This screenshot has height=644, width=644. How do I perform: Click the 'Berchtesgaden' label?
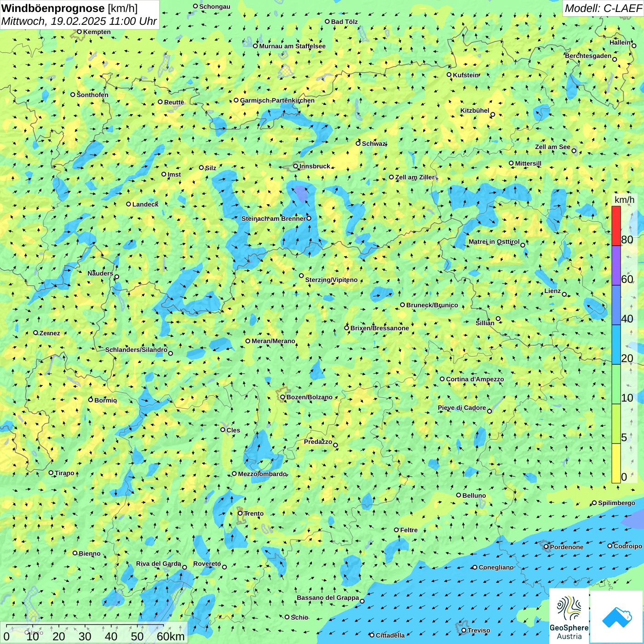point(588,56)
